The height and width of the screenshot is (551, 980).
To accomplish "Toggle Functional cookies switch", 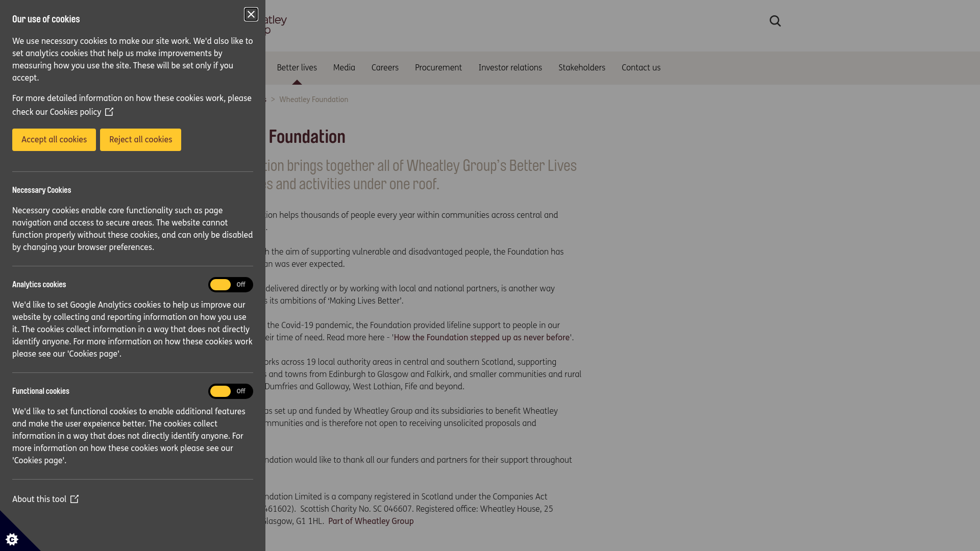I will [231, 391].
